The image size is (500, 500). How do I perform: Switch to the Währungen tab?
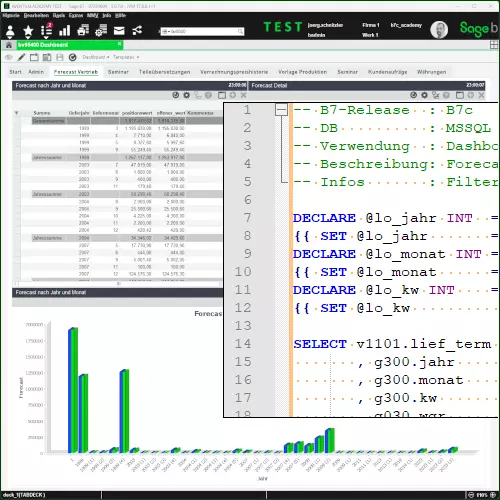pos(431,72)
